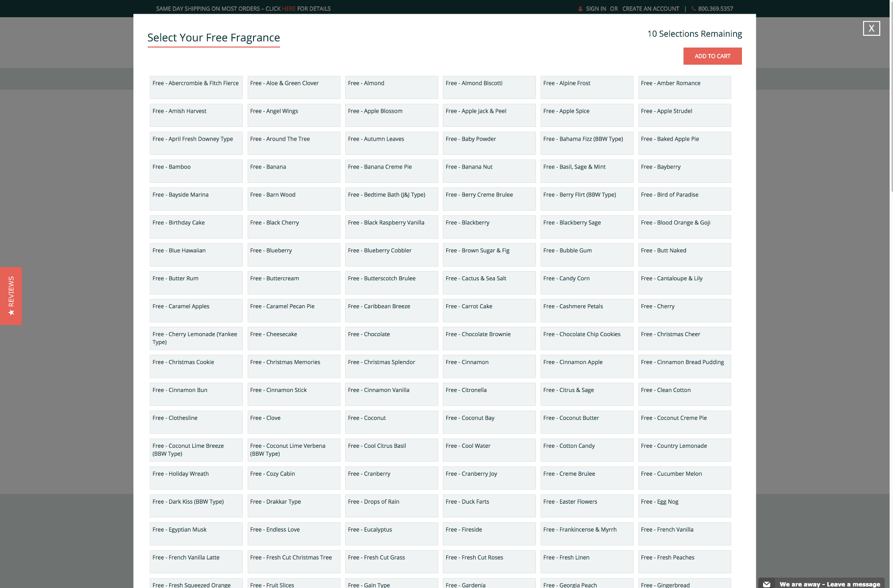
Task: Select Free - Almond Biscotti fragrance
Action: tap(488, 87)
